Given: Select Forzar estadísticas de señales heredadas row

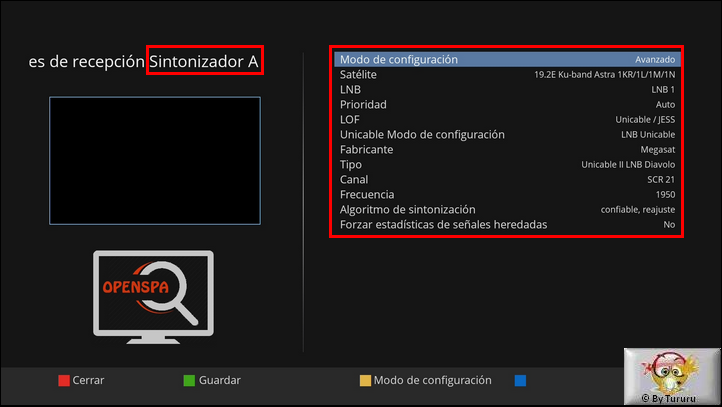Looking at the screenshot, I should 507,225.
